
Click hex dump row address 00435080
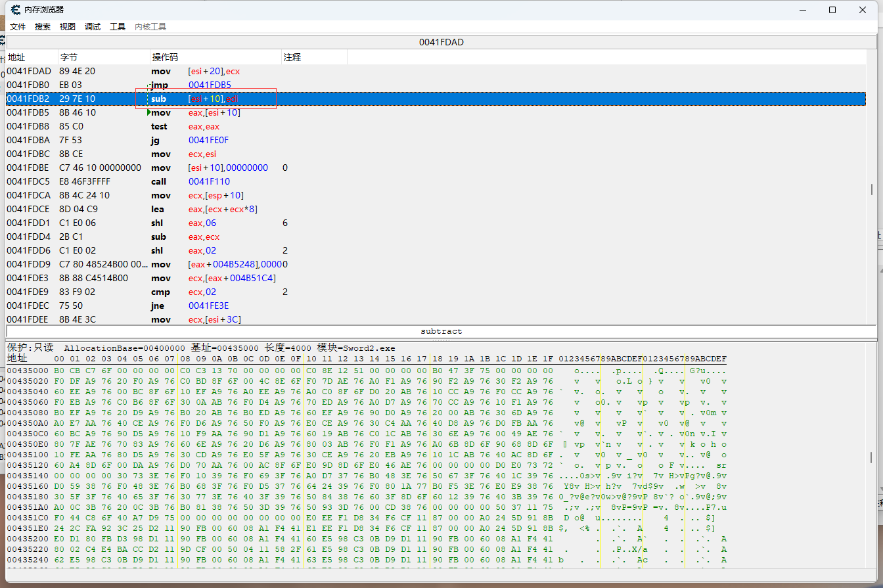29,413
